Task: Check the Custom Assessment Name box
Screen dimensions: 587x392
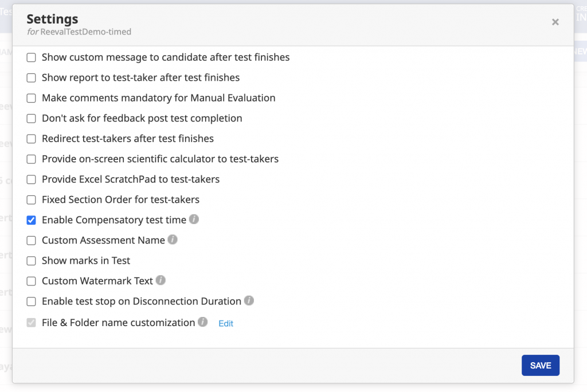Action: click(x=32, y=241)
